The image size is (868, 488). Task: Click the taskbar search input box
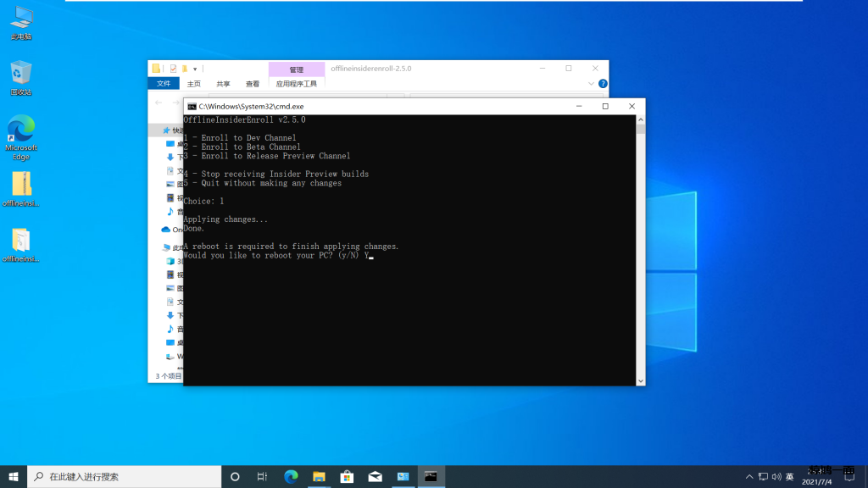(127, 476)
